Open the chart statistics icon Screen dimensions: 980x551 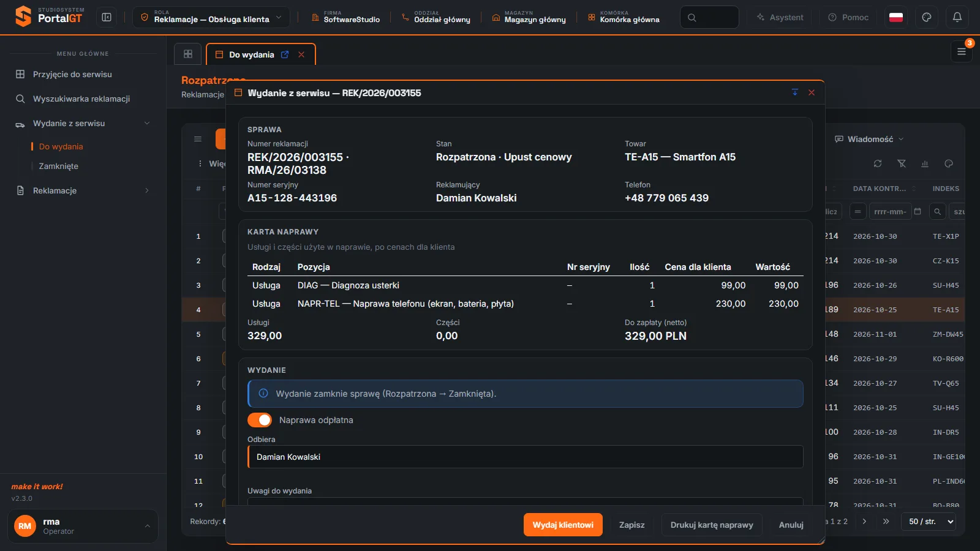(x=925, y=163)
